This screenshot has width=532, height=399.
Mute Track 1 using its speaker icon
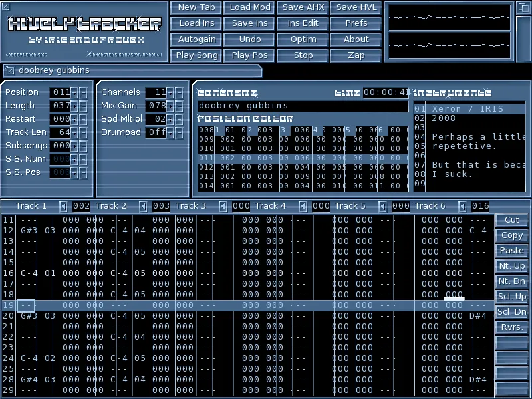click(64, 207)
